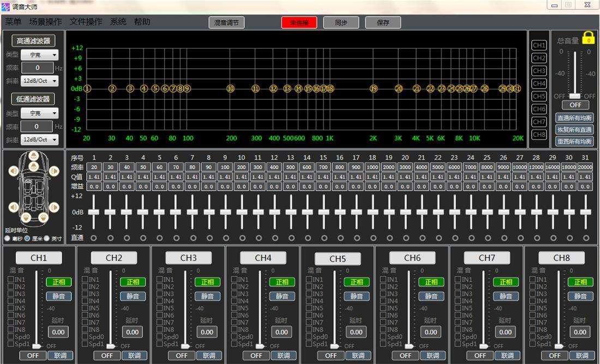Click the band 18 frequency field showing 1000
The width and height of the screenshot is (600, 364).
point(373,167)
